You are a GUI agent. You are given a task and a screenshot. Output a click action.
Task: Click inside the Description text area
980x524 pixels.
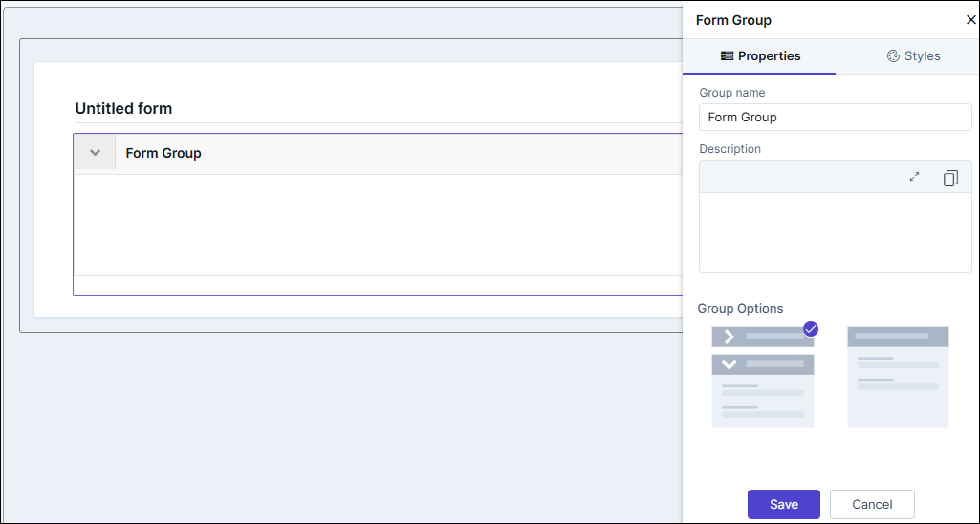click(x=835, y=232)
